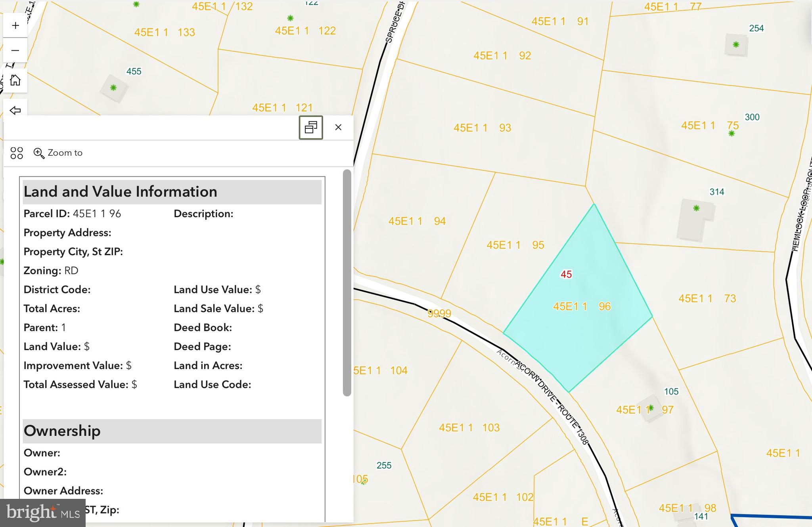The image size is (812, 527).
Task: Go back to the previous extent
Action: point(15,110)
